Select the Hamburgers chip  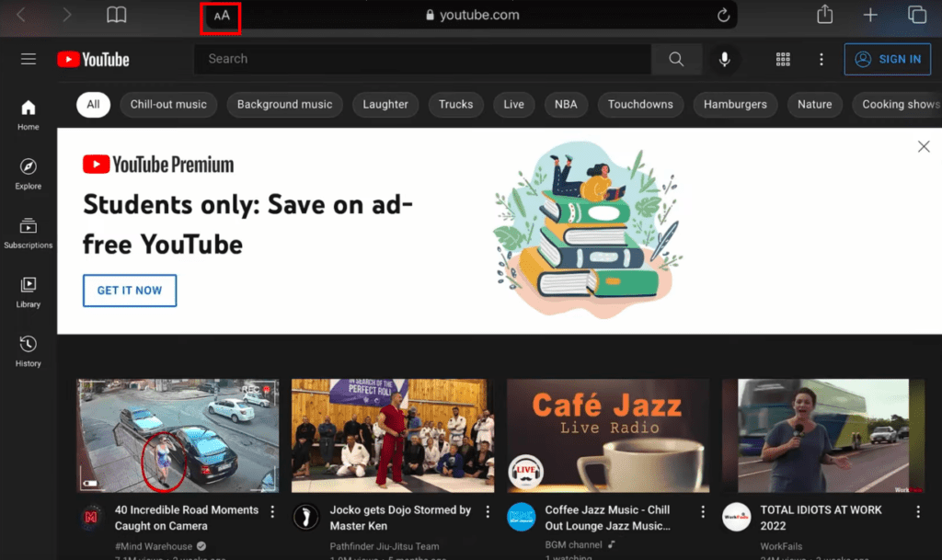735,105
